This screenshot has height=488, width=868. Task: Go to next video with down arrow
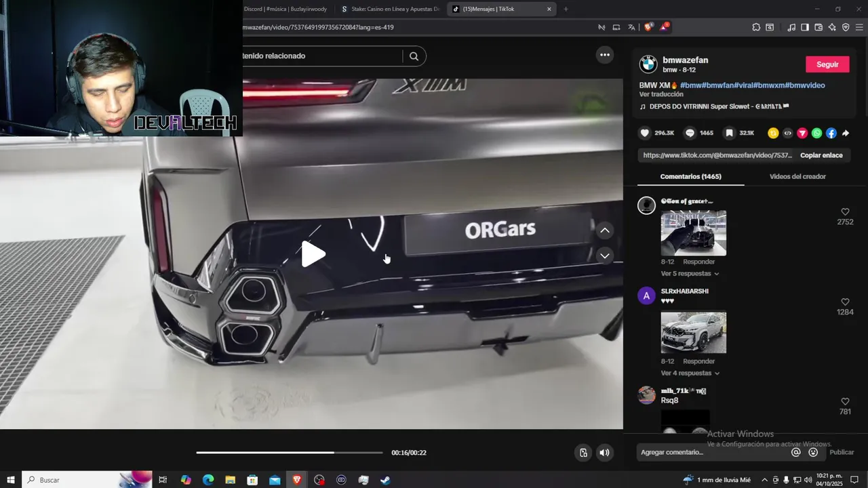point(605,256)
